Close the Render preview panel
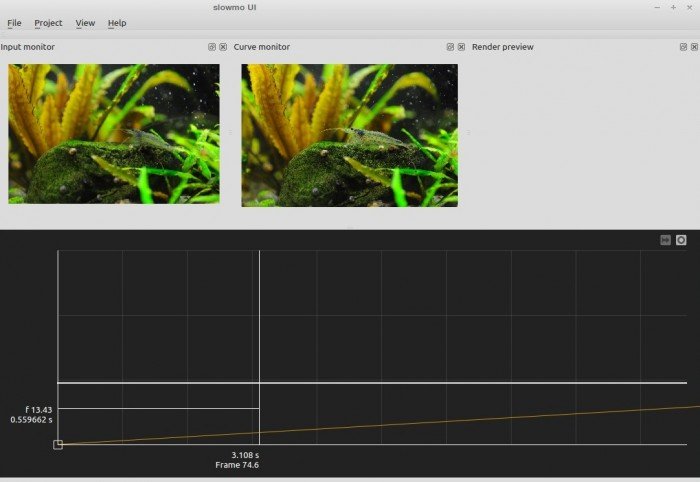 tap(692, 47)
